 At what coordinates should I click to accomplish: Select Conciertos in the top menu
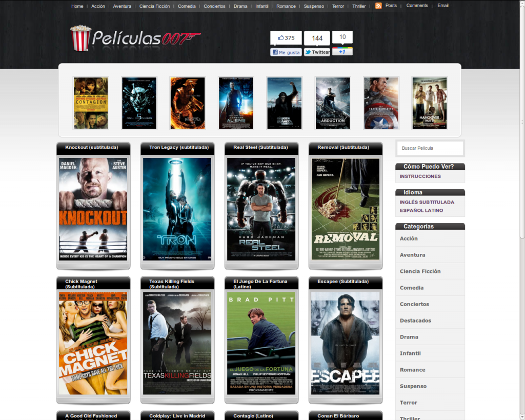point(215,6)
